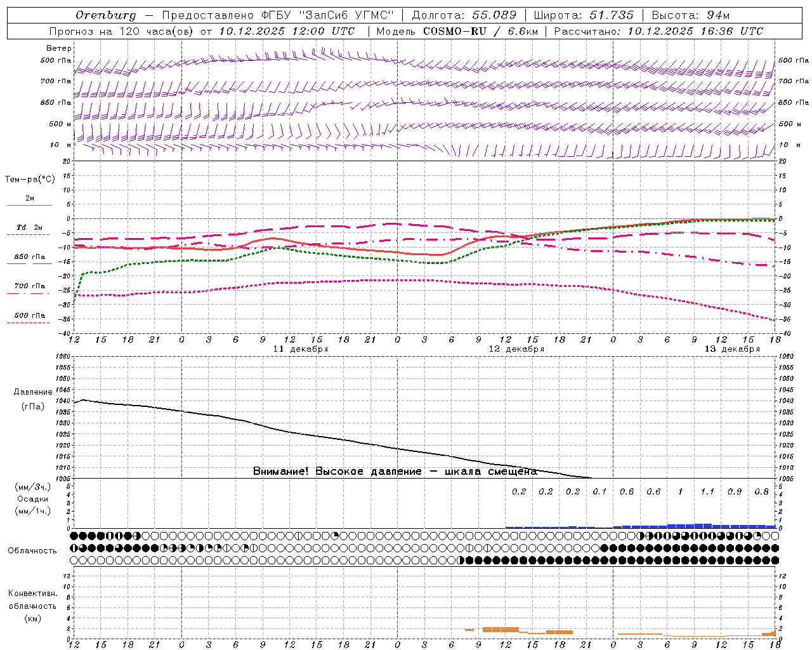Click 1060 on right pressure axis
The image size is (812, 650).
[786, 357]
